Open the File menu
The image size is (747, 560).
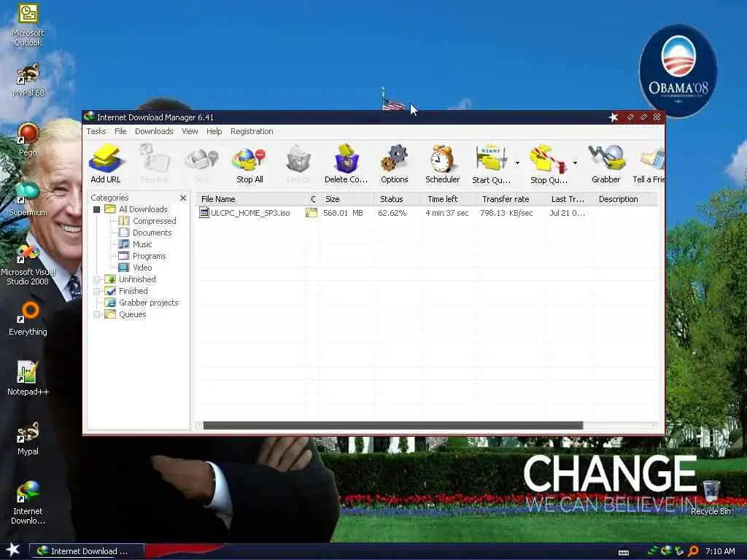tap(120, 131)
